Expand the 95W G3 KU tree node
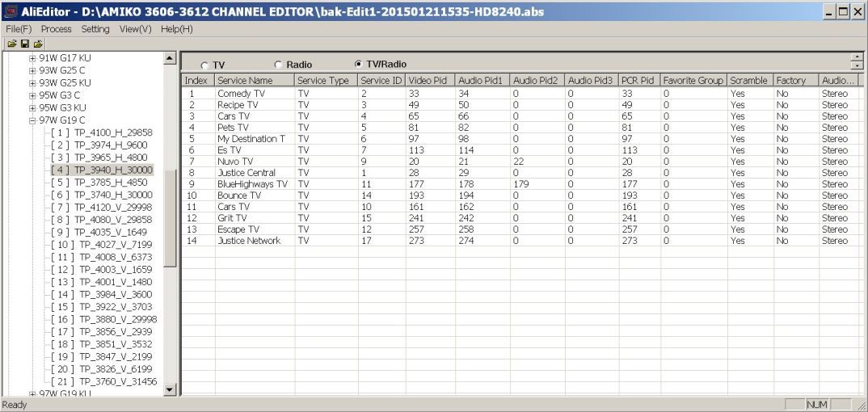The image size is (868, 412). [x=32, y=107]
